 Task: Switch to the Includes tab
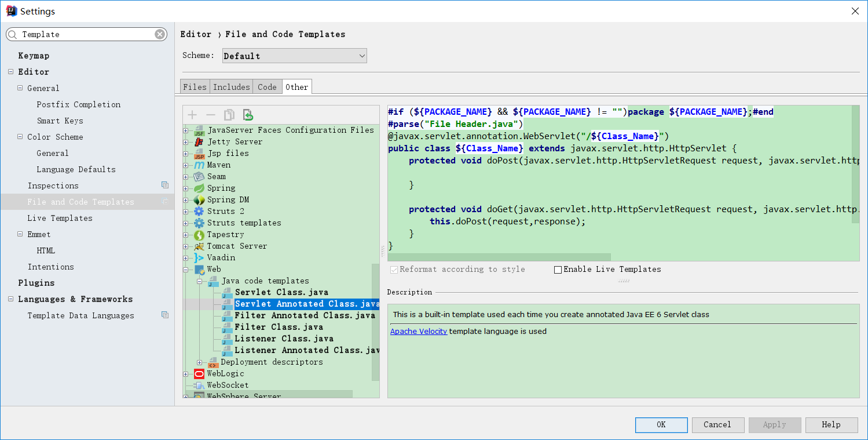point(232,87)
